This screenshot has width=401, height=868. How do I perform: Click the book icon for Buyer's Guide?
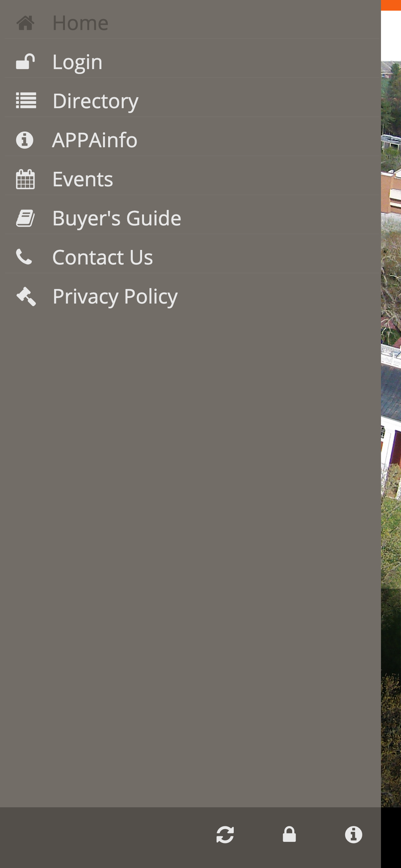25,218
